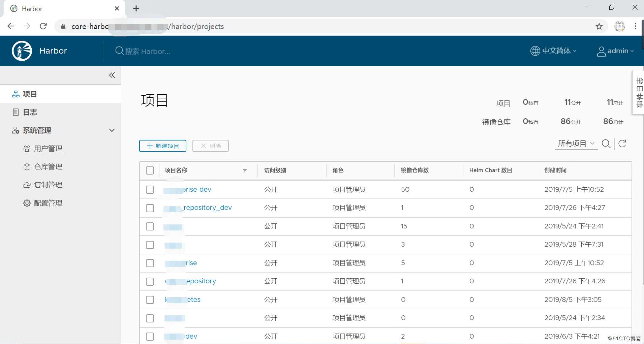Open the project link ending in etes
Image resolution: width=644 pixels, height=344 pixels.
(x=183, y=300)
